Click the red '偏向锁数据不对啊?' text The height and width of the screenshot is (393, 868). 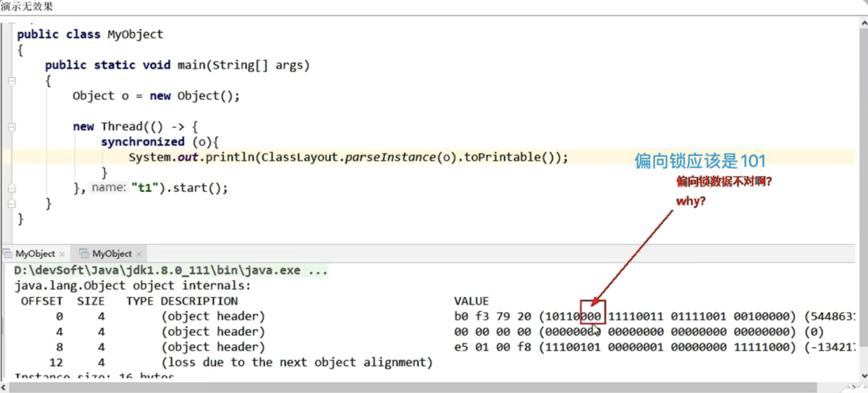(724, 181)
